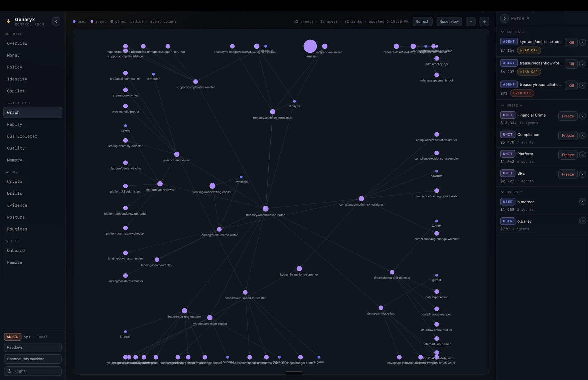
Task: Zoom in the graph with plus button
Action: pyautogui.click(x=484, y=21)
